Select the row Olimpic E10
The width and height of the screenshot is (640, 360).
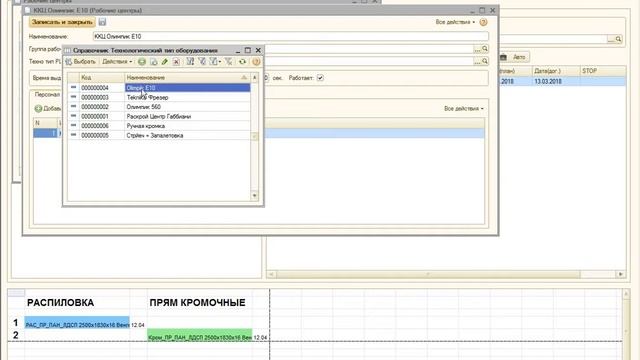159,88
